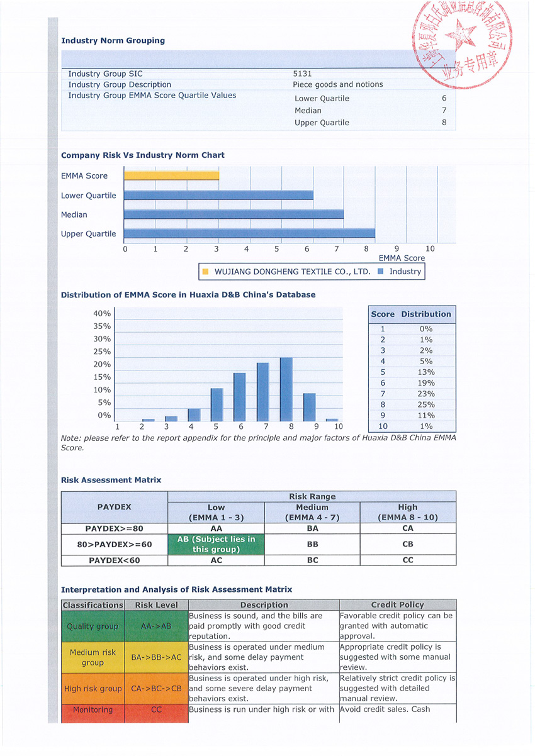Click the "Classifications" column header
Image resolution: width=535 pixels, height=756 pixels.
(93, 605)
